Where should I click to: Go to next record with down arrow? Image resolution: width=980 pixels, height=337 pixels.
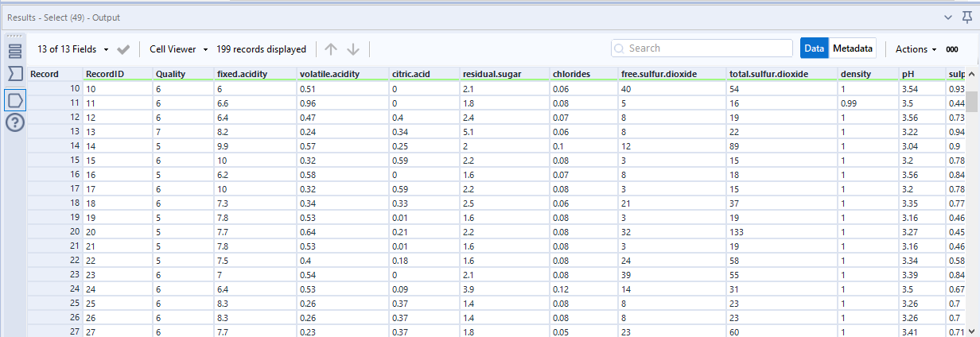353,49
